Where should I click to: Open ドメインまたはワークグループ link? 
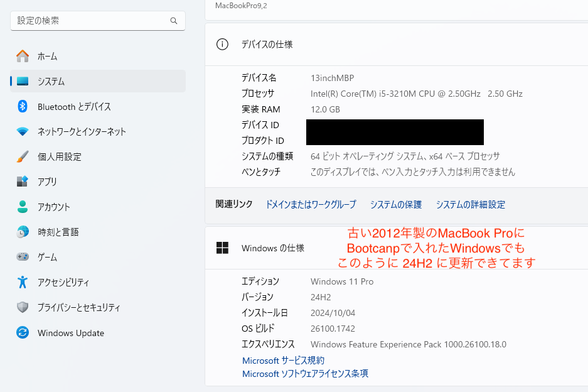[311, 205]
